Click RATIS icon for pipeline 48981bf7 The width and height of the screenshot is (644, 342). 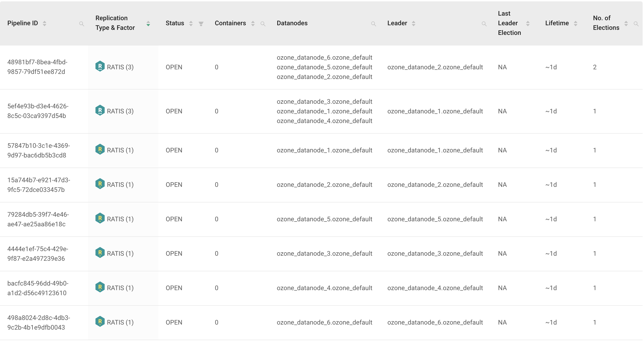point(100,67)
